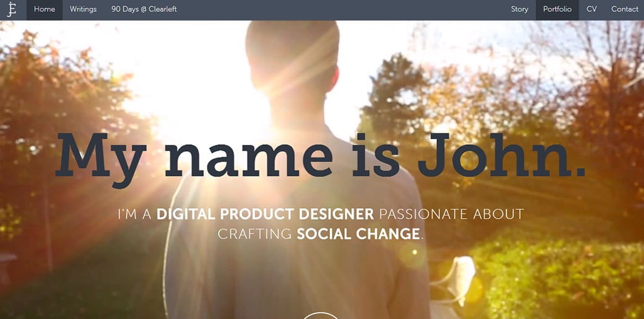The width and height of the screenshot is (644, 319).
Task: Click the Contact nav link
Action: (624, 9)
